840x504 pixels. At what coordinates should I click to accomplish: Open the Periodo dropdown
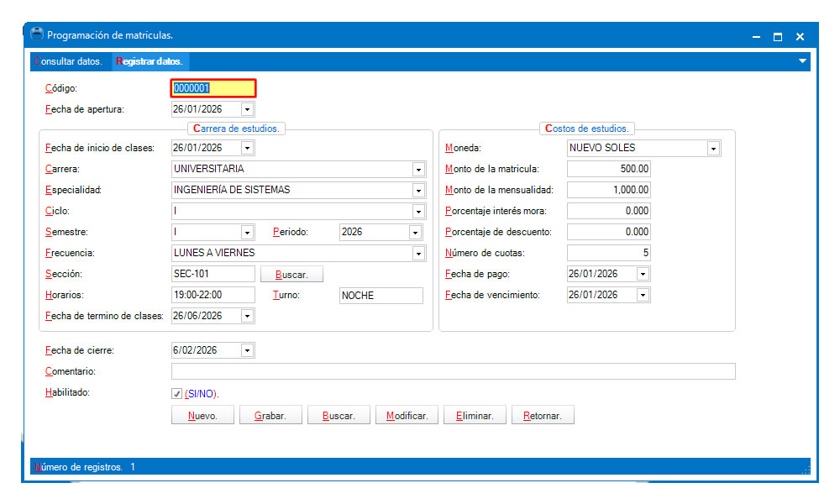[415, 233]
